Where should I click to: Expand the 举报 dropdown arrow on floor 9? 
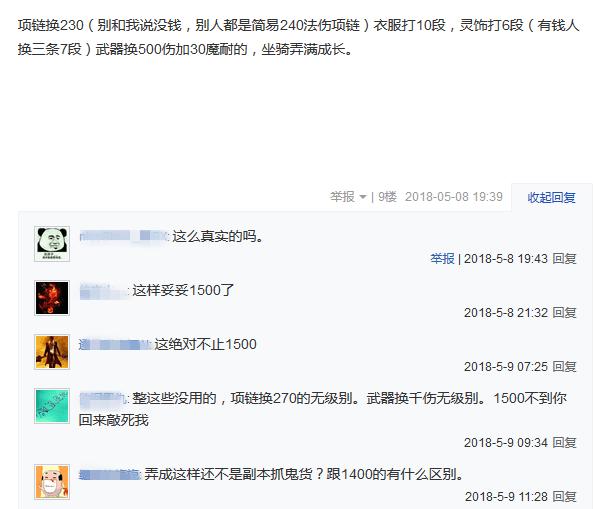363,197
